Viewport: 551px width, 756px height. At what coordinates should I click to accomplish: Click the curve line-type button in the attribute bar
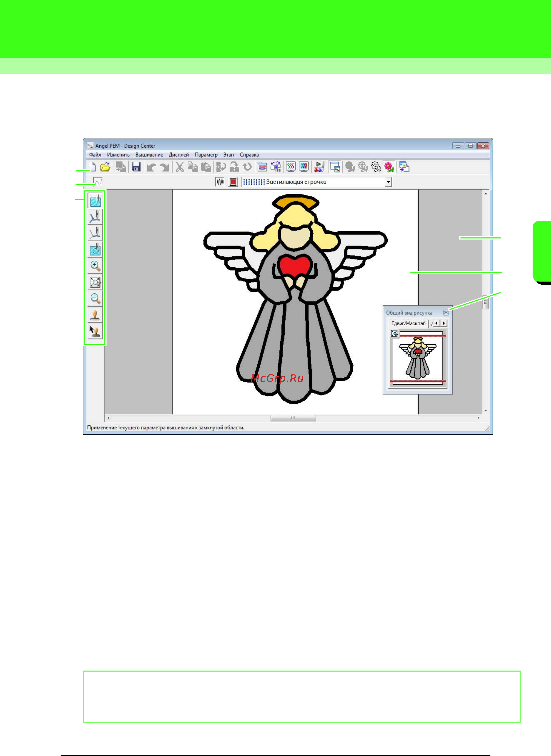(x=97, y=182)
